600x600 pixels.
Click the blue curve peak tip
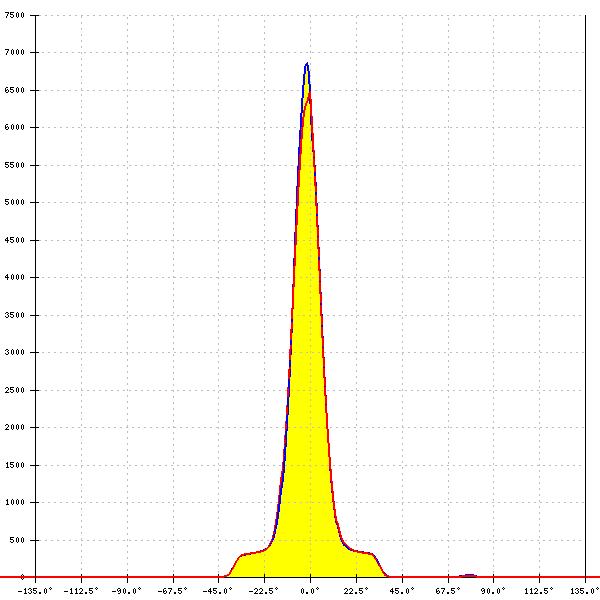[x=307, y=64]
